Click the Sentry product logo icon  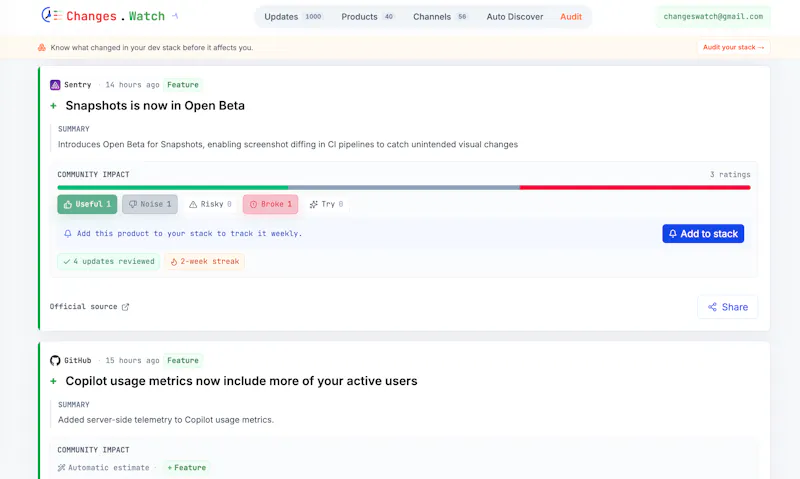coord(55,85)
